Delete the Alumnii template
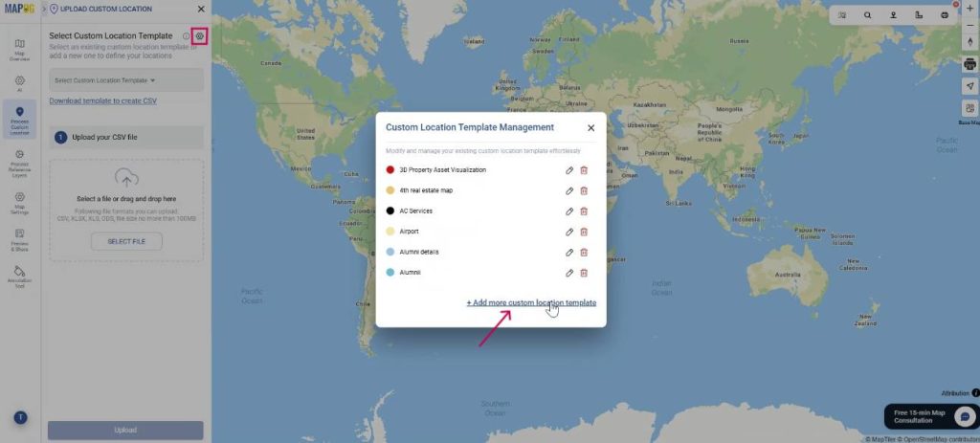980x443 pixels. coord(584,273)
